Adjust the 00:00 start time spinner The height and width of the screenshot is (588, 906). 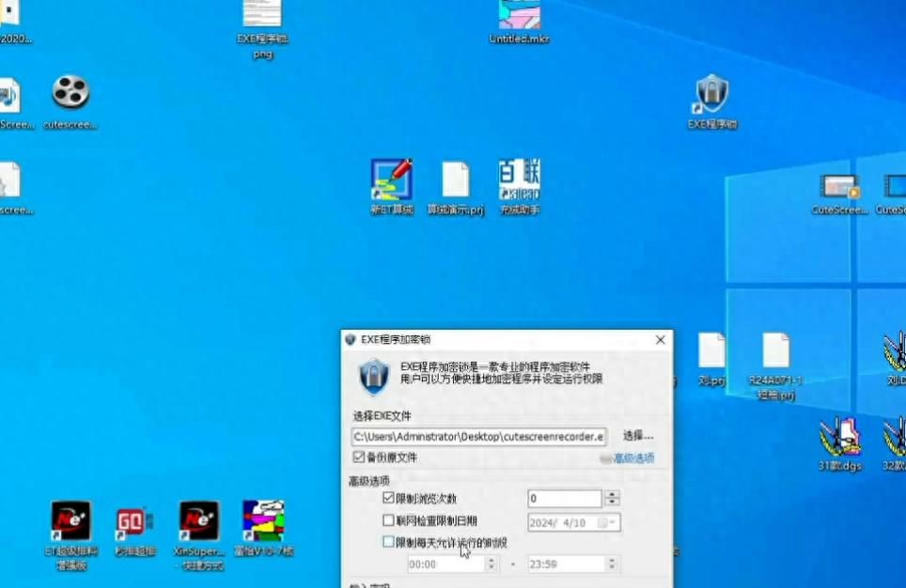(492, 564)
